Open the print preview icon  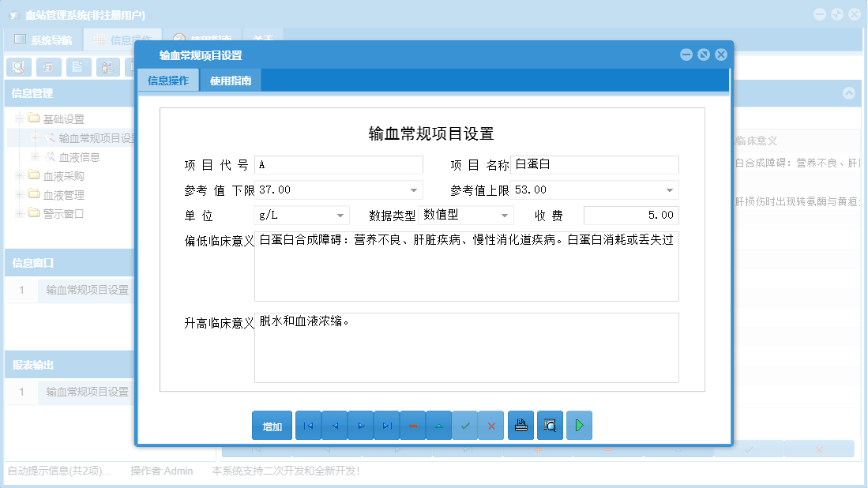[x=549, y=425]
